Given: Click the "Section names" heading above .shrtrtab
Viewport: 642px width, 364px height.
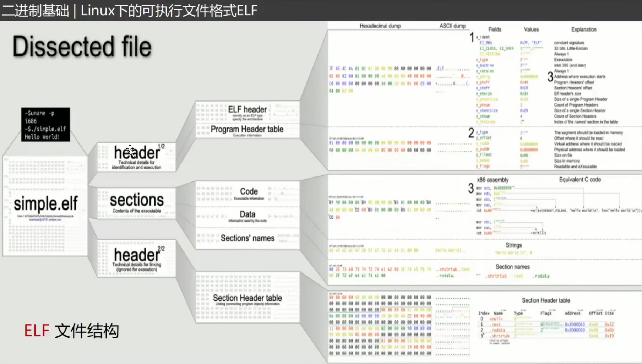Looking at the screenshot, I should pos(512,267).
